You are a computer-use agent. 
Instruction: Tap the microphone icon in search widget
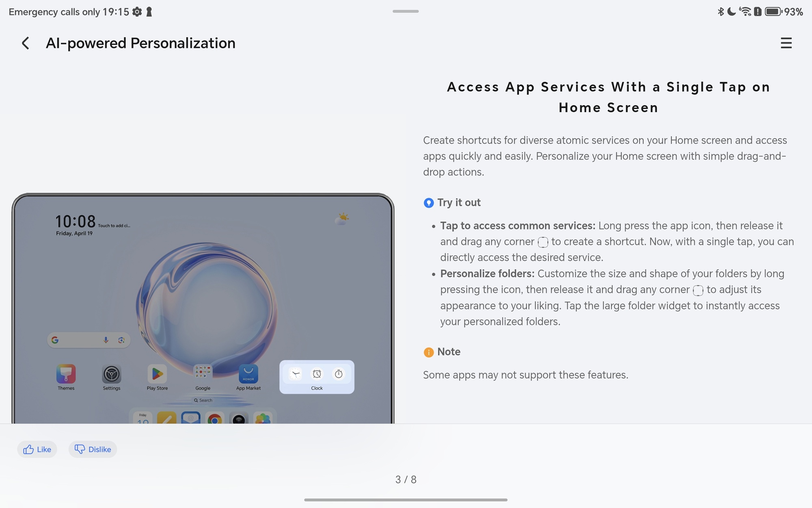click(x=106, y=340)
